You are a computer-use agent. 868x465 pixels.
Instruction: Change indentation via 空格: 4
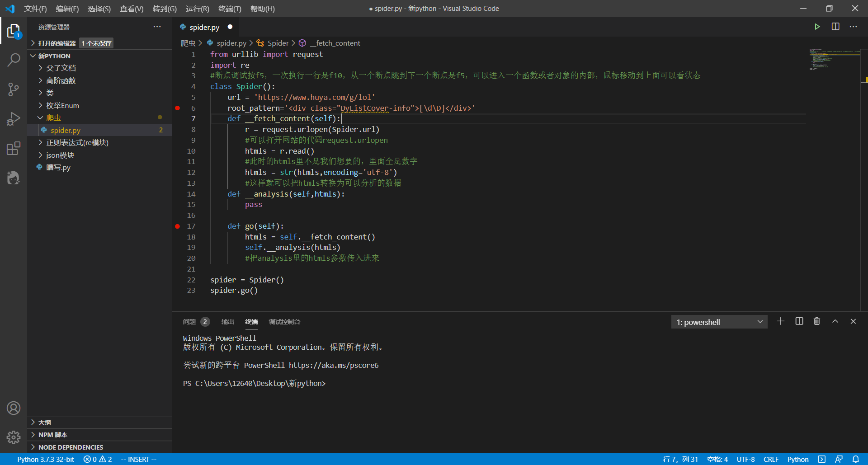(x=717, y=459)
